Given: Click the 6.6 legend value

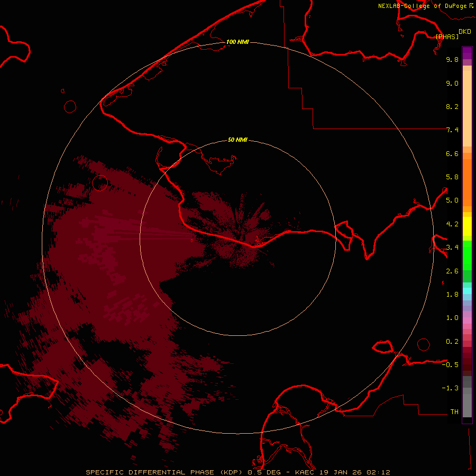Looking at the screenshot, I should pyautogui.click(x=452, y=153).
